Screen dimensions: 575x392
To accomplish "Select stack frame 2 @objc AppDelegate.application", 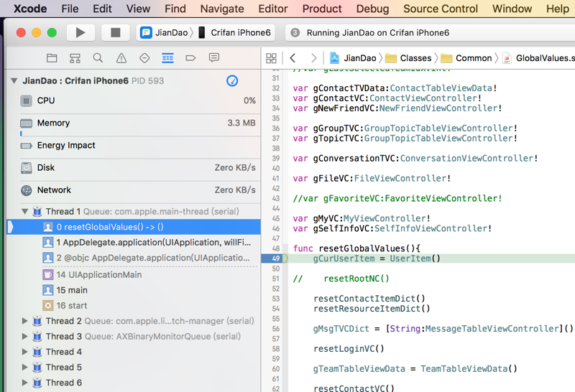I will click(x=134, y=258).
